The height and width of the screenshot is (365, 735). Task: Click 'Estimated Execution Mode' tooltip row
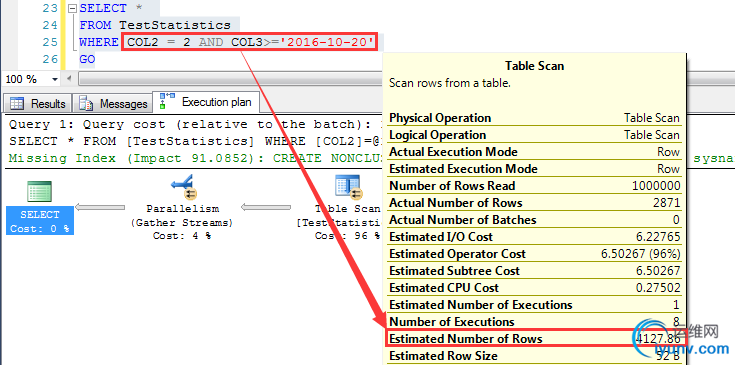534,169
